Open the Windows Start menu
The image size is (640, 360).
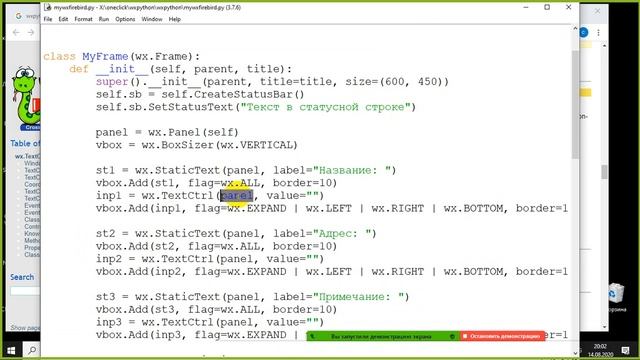click(11, 350)
